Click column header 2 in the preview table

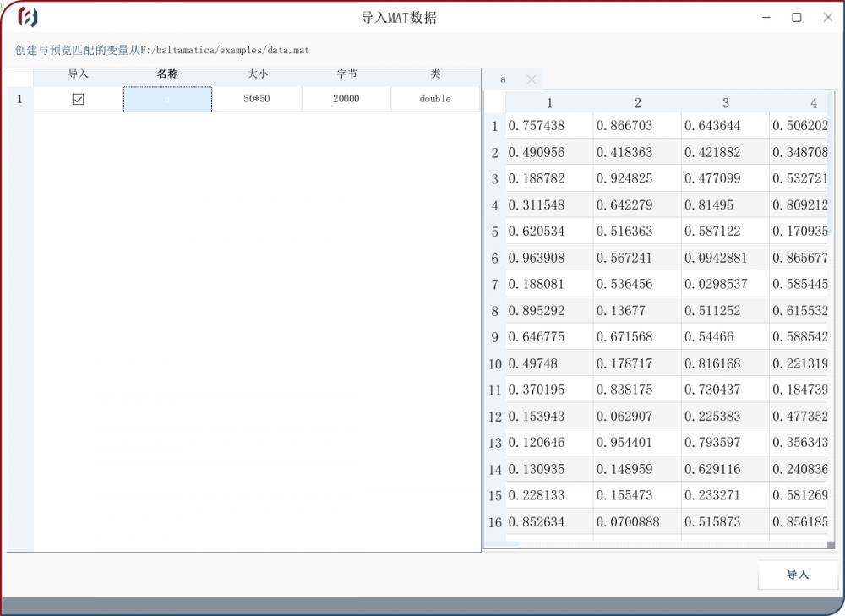(x=637, y=102)
